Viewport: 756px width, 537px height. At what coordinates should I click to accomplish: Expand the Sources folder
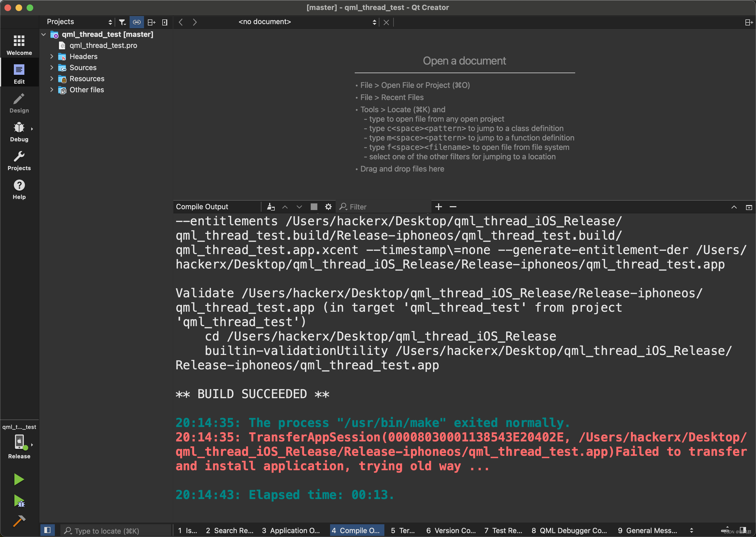click(x=52, y=67)
